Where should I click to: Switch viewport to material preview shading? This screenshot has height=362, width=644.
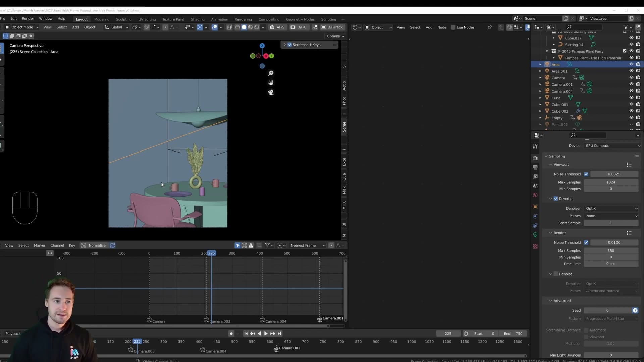(250, 27)
